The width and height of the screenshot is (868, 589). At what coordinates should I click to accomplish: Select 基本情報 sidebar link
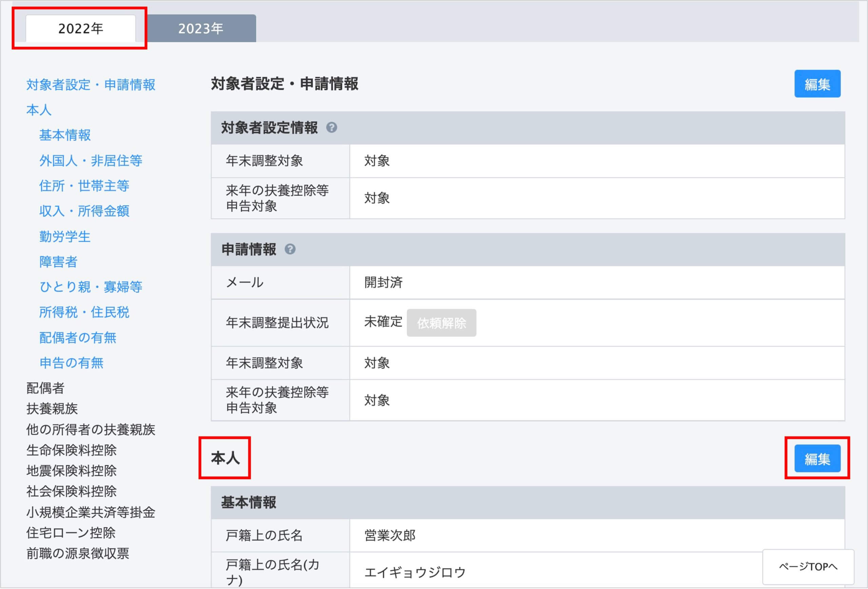[x=65, y=135]
